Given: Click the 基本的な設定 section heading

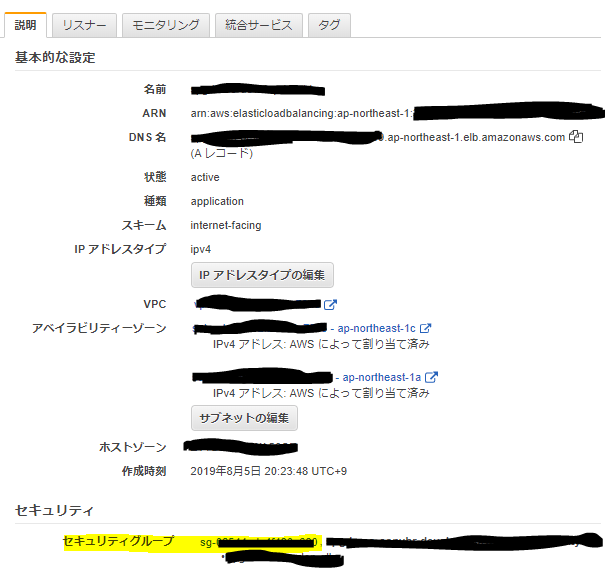Looking at the screenshot, I should pyautogui.click(x=55, y=57).
